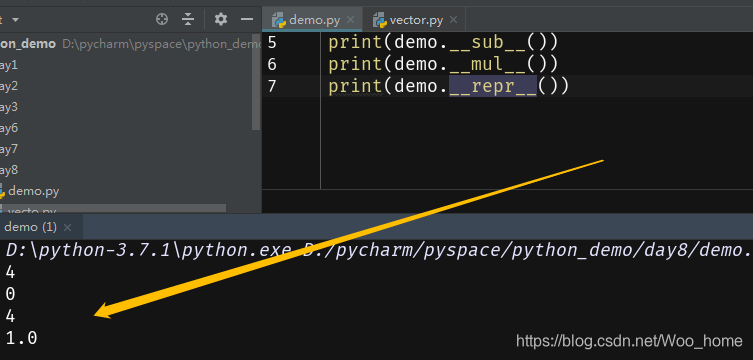The width and height of the screenshot is (753, 360).
Task: Click line number 5 in the gutter
Action: (272, 43)
